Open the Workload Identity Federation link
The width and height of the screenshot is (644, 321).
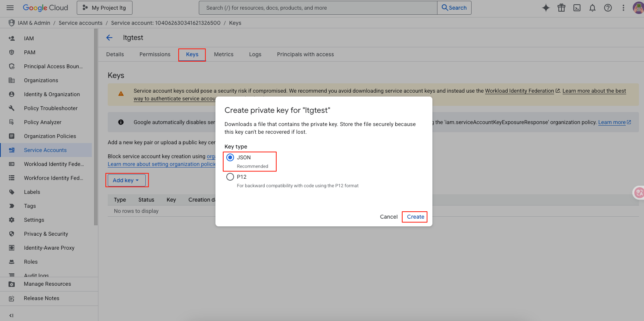pyautogui.click(x=519, y=91)
